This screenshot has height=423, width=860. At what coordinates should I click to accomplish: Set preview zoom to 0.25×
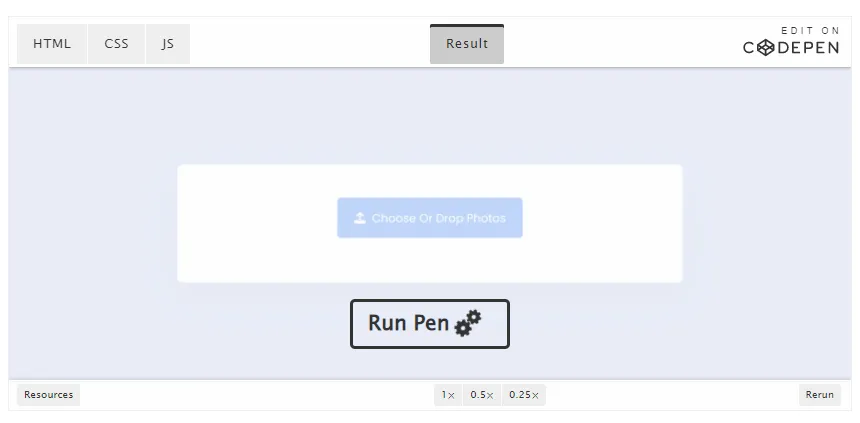click(524, 395)
